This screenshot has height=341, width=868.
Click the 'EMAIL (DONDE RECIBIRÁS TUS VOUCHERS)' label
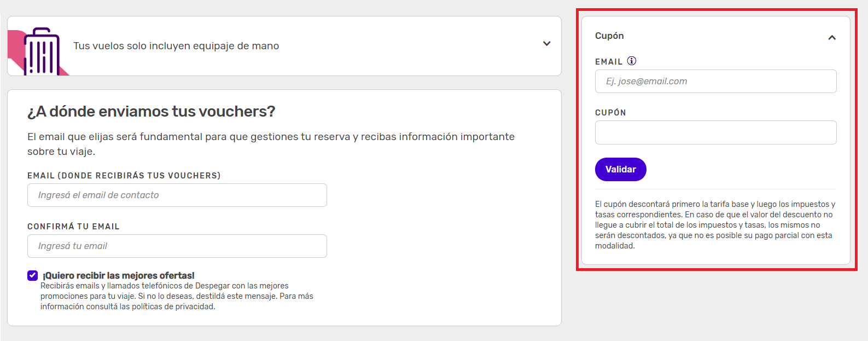point(124,176)
